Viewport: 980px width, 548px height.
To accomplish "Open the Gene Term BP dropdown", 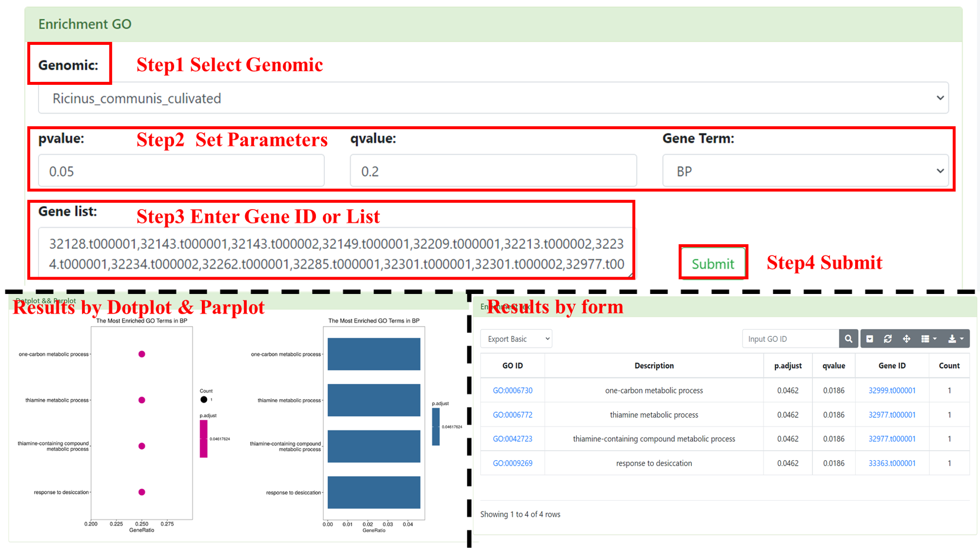I will point(805,171).
